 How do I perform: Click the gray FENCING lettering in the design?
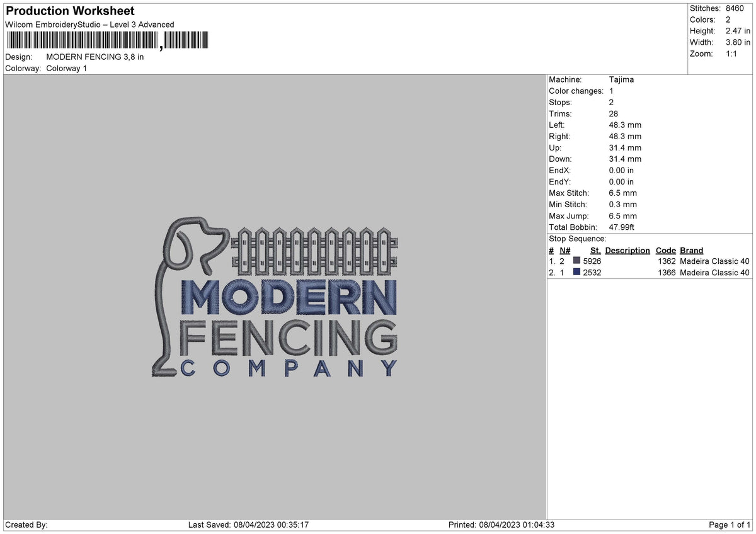tap(289, 338)
